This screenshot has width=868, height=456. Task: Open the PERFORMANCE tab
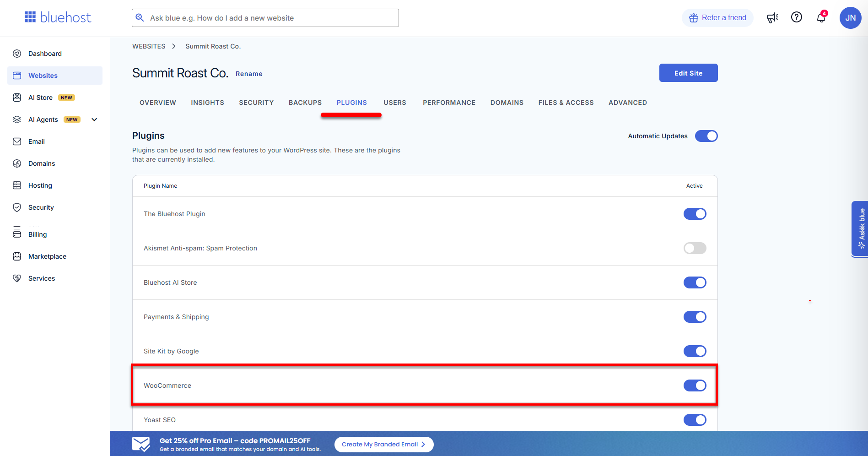click(449, 103)
